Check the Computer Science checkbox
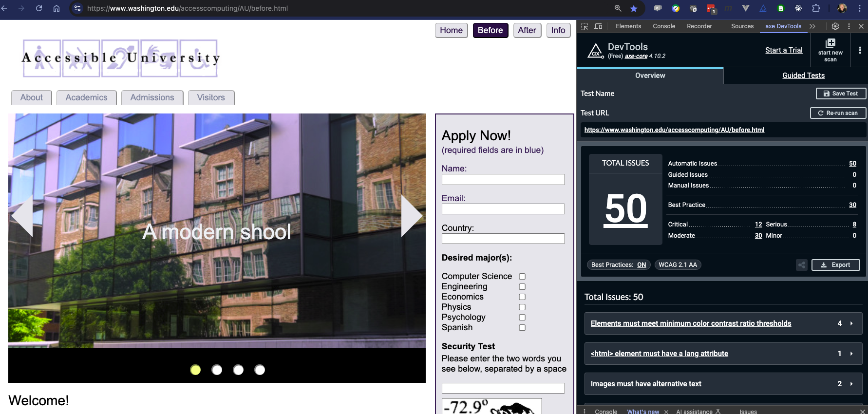Screen dimensions: 868x414 tap(522, 277)
